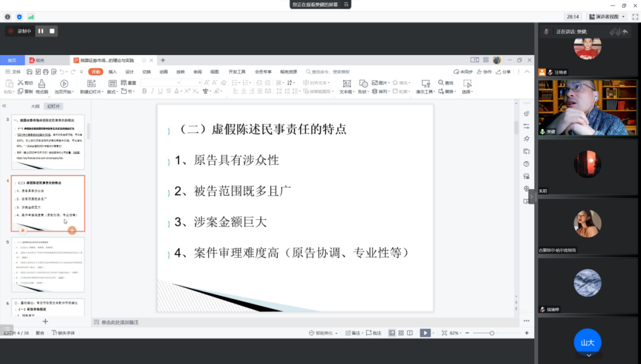Viewport: 641px width, 364px height.
Task: Click the 复制 copy button
Action: (25, 91)
